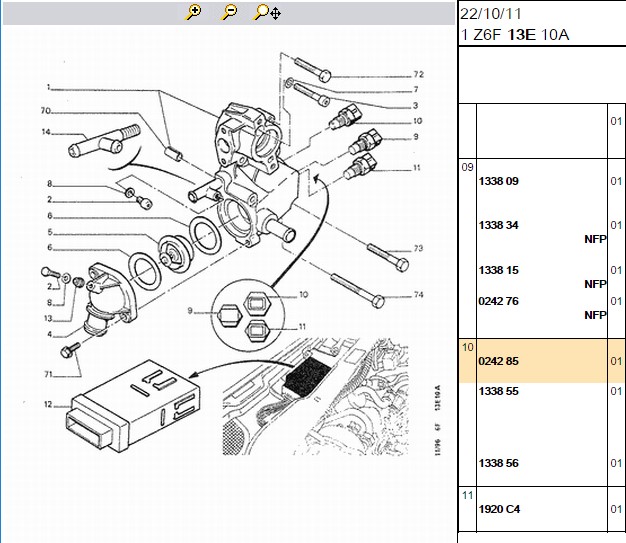Viewport: 626px width, 543px height.
Task: Click NFP note under 1338 34
Action: [x=595, y=239]
